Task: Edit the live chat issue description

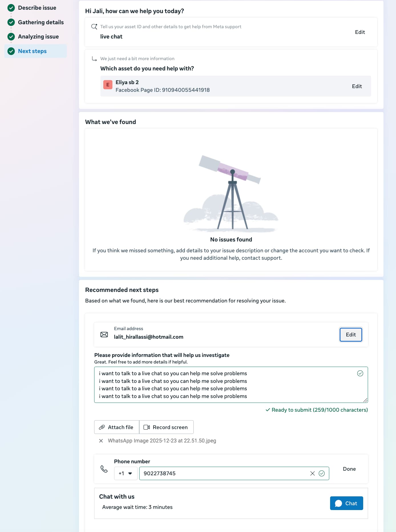Action: click(360, 32)
